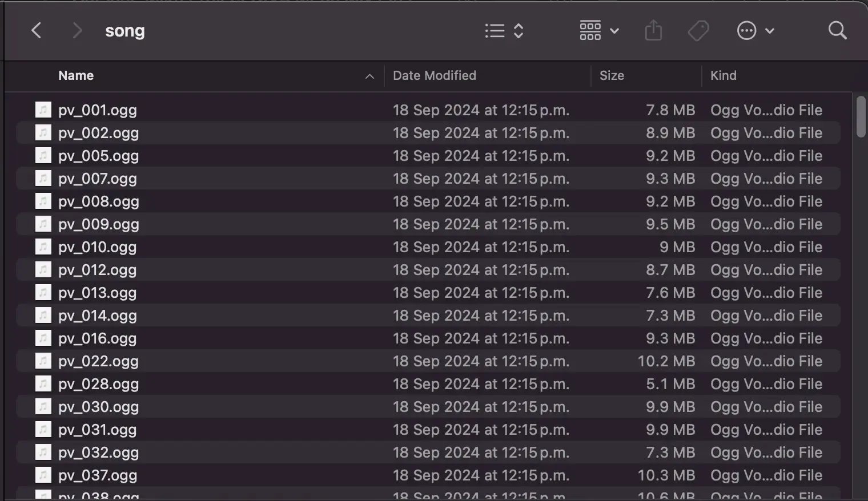This screenshot has height=501, width=868.
Task: Open the Share toolbar icon
Action: pos(653,30)
